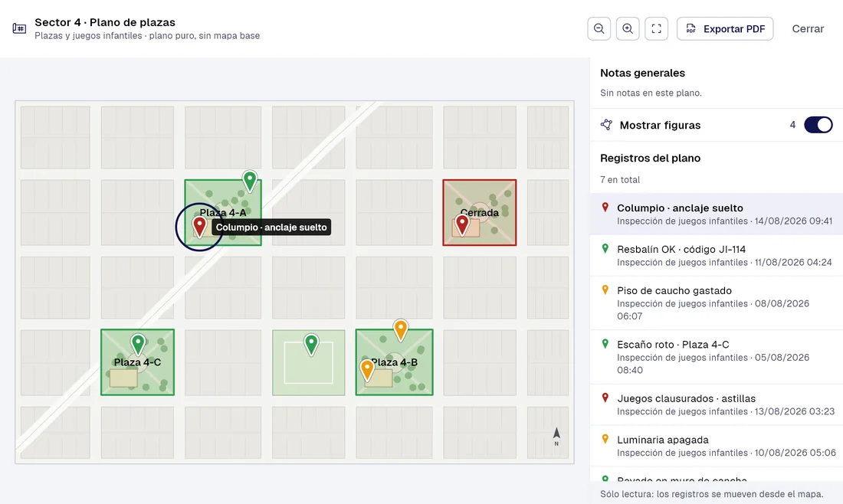Select the green pin in Plaza 4-C

point(138,345)
